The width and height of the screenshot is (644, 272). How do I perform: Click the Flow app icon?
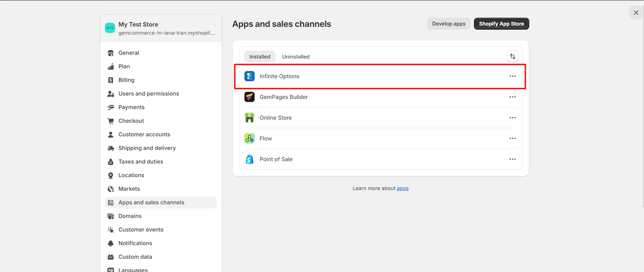click(x=250, y=138)
